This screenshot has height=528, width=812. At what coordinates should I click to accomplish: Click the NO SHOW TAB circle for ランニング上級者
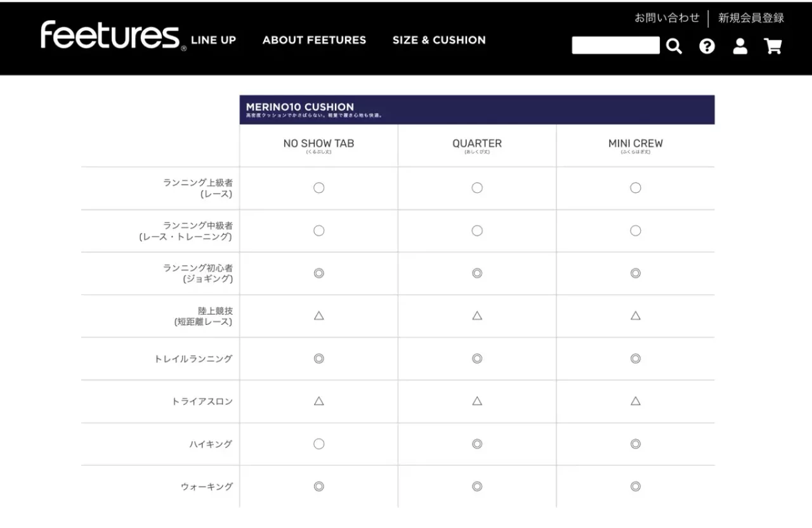(318, 188)
